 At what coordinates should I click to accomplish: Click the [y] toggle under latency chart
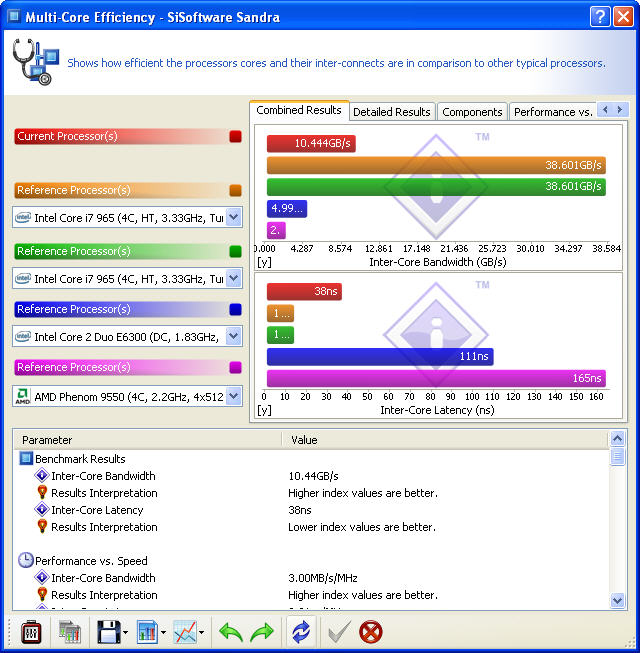pyautogui.click(x=264, y=410)
